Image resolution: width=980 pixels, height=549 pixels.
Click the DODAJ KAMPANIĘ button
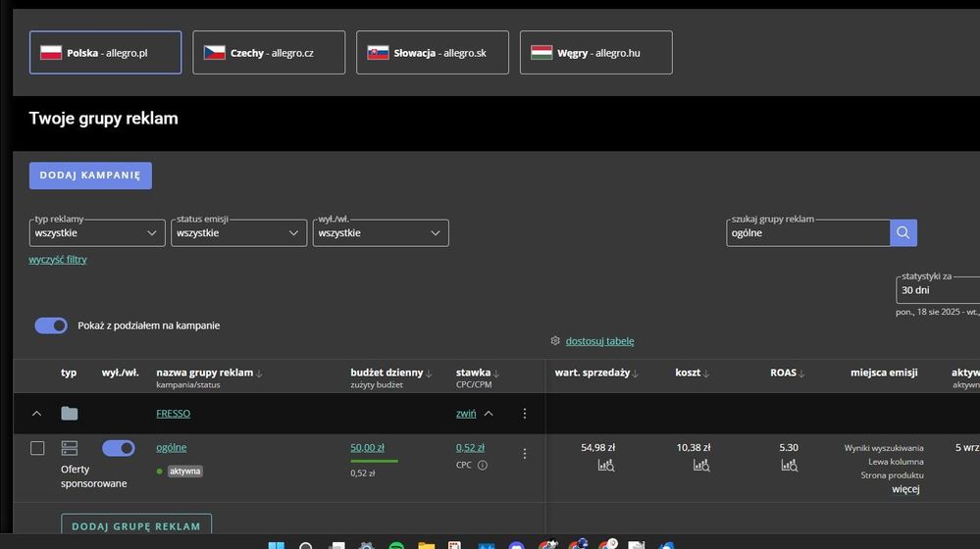[x=90, y=175]
